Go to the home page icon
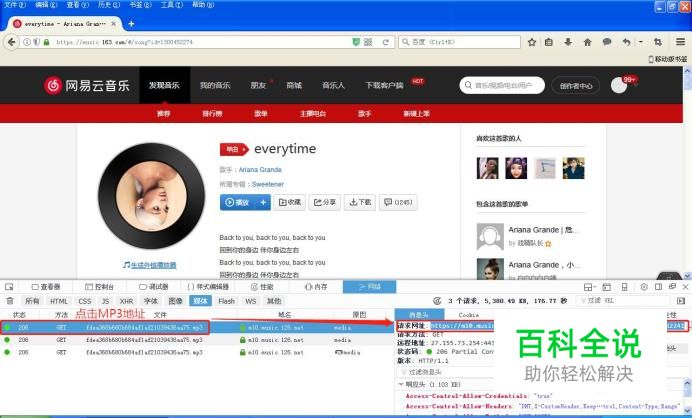Viewport: 692px width, 418px height. [587, 42]
